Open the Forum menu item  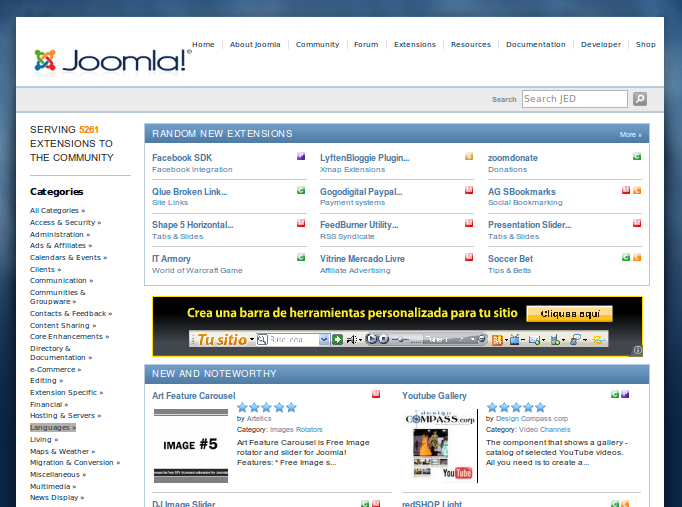[366, 44]
